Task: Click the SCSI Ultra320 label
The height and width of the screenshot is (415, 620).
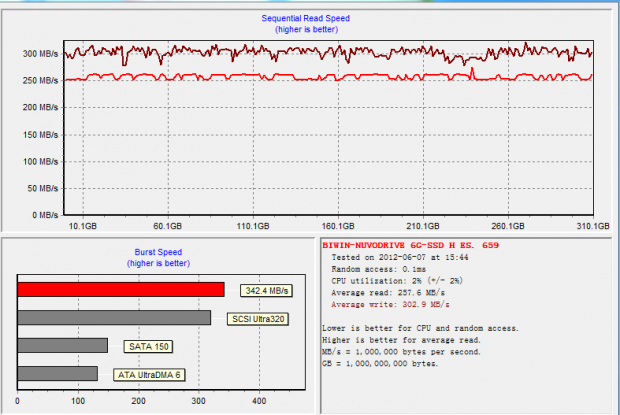Action: pyautogui.click(x=258, y=319)
